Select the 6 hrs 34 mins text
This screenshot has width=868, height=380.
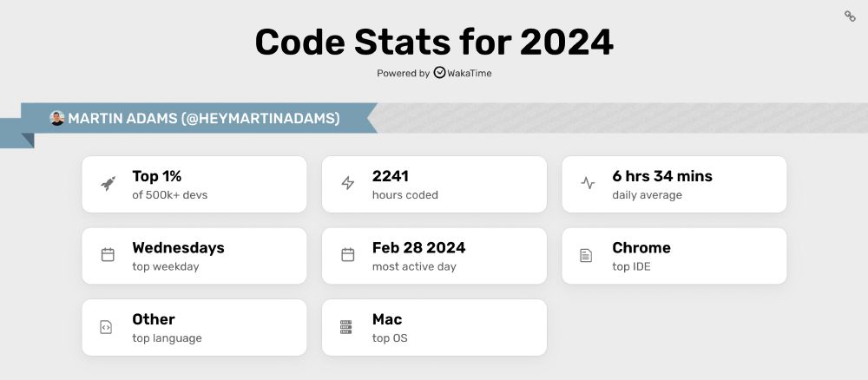(662, 176)
